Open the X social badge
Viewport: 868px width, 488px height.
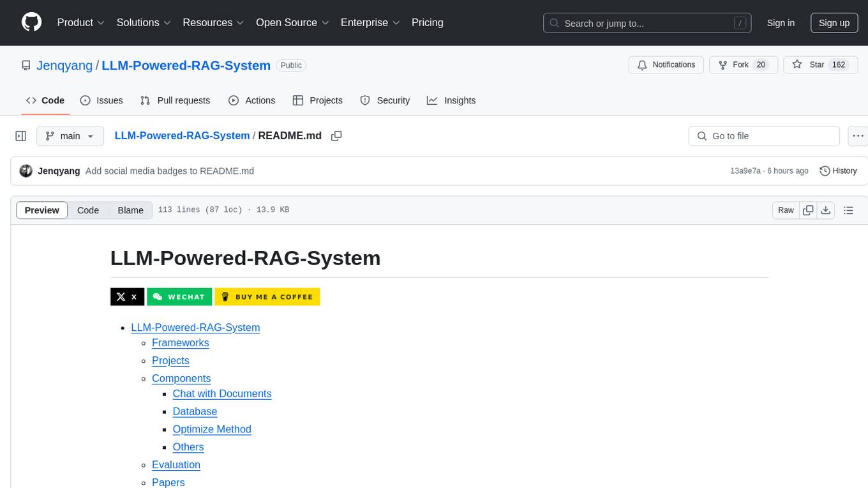point(127,297)
